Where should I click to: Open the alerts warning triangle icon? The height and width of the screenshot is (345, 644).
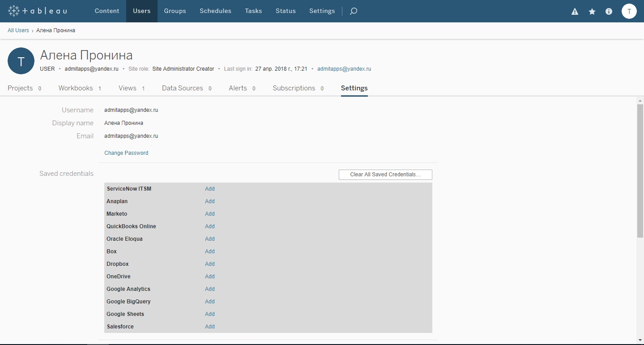pyautogui.click(x=574, y=12)
